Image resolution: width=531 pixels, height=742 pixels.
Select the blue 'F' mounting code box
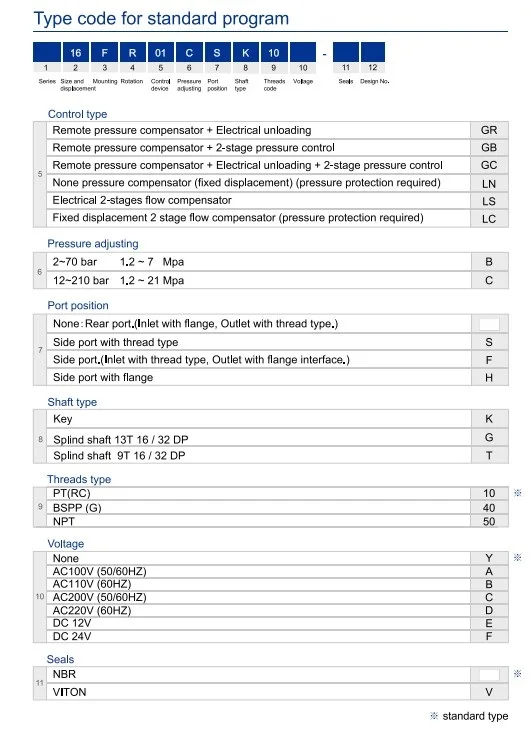(104, 52)
